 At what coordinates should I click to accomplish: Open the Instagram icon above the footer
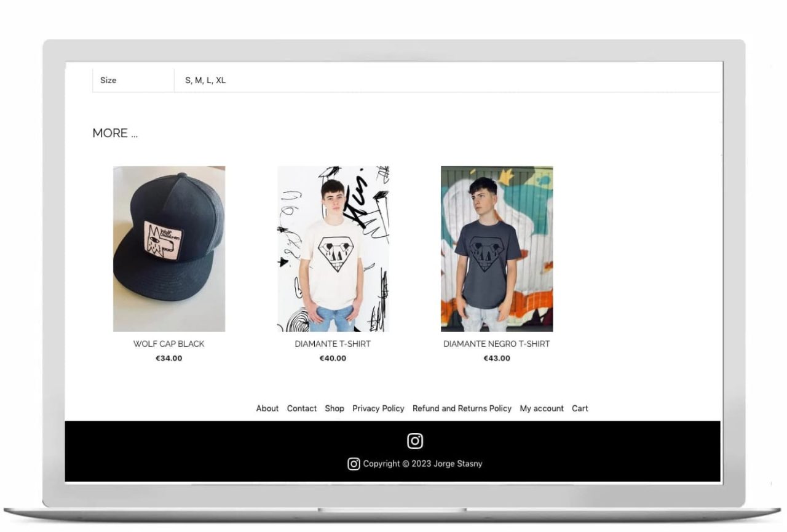[x=415, y=441]
